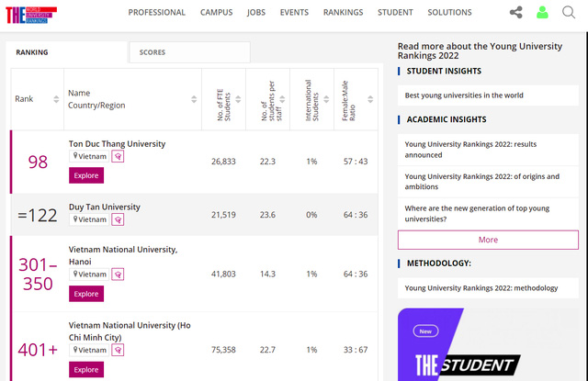Screen dimensions: 588x381
Task: Click subject icon beside Duy Tan's Vietnam tag
Action: pyautogui.click(x=118, y=219)
